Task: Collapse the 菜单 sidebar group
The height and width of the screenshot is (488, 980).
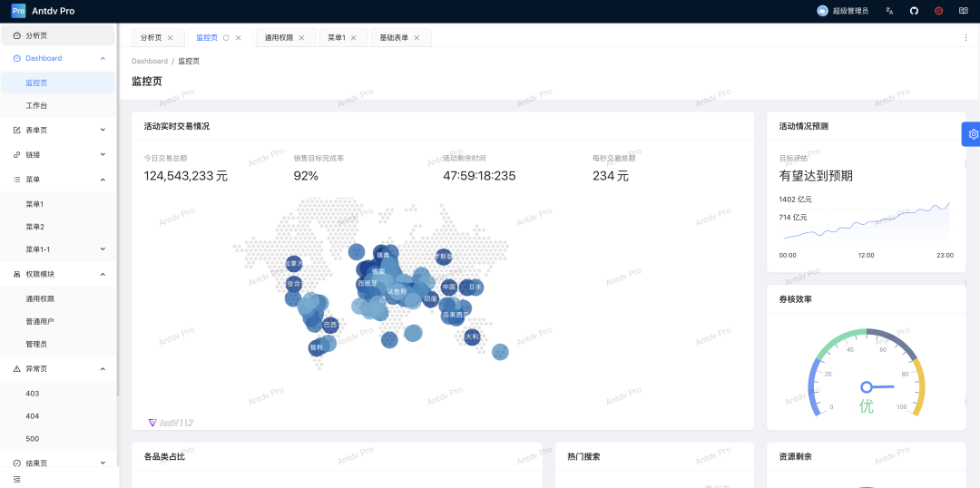Action: tap(103, 180)
